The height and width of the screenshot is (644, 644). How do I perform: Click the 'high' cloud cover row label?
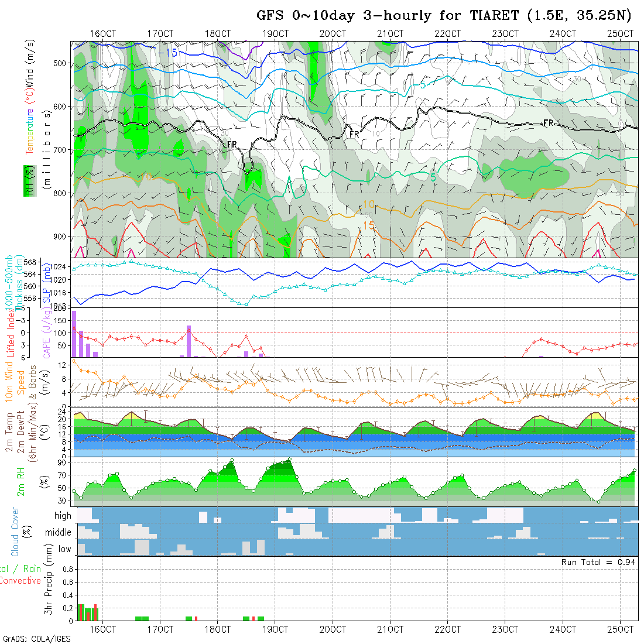63,516
